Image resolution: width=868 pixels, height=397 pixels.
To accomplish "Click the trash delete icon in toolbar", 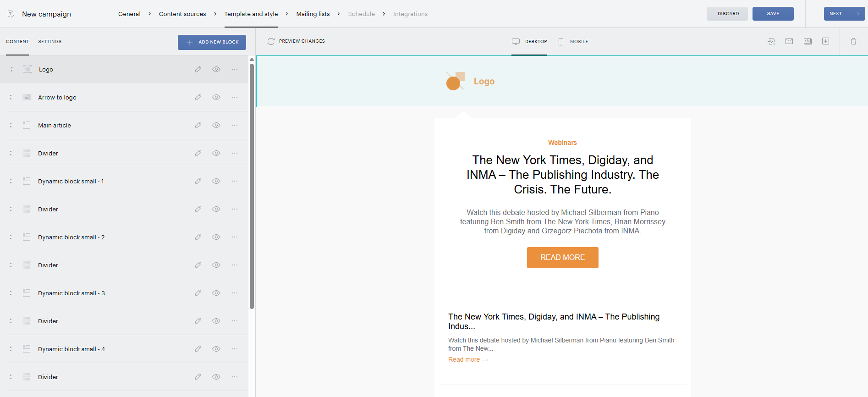I will pyautogui.click(x=853, y=41).
